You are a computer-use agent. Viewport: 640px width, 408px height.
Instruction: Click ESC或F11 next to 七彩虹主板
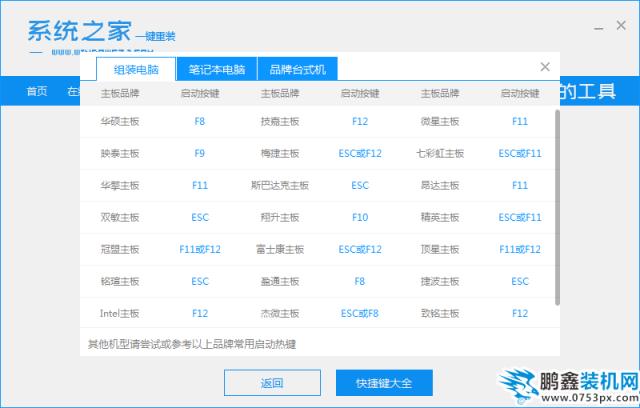point(520,153)
